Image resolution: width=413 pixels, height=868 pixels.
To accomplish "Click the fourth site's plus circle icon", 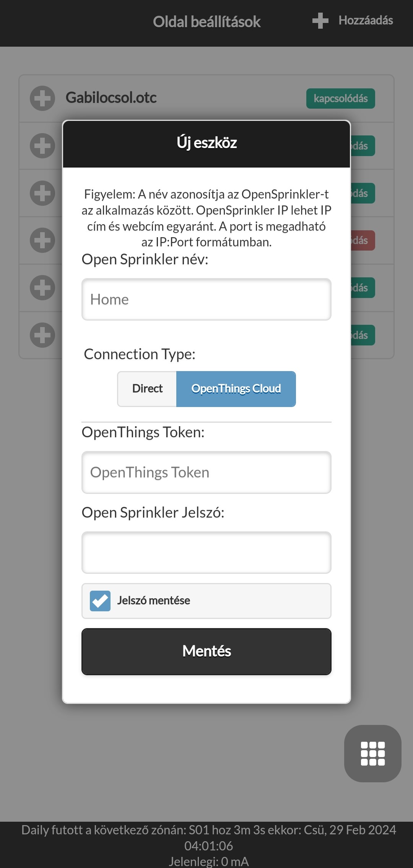I will pos(42,240).
